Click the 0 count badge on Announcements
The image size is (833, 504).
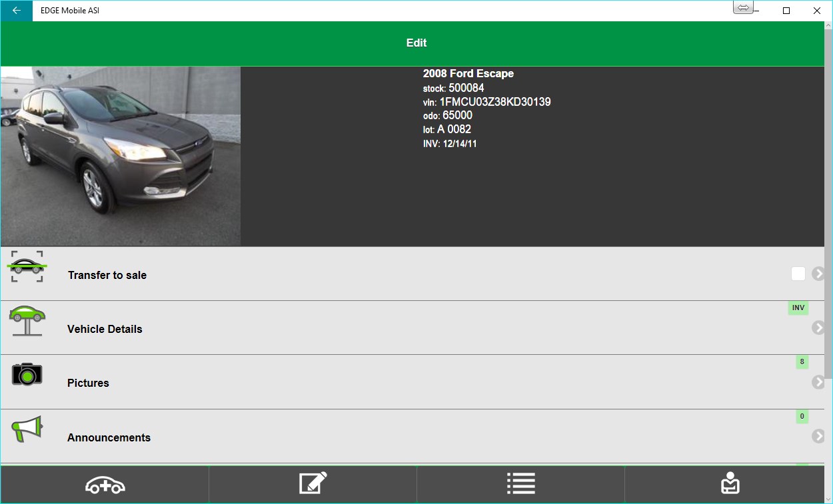(x=802, y=417)
